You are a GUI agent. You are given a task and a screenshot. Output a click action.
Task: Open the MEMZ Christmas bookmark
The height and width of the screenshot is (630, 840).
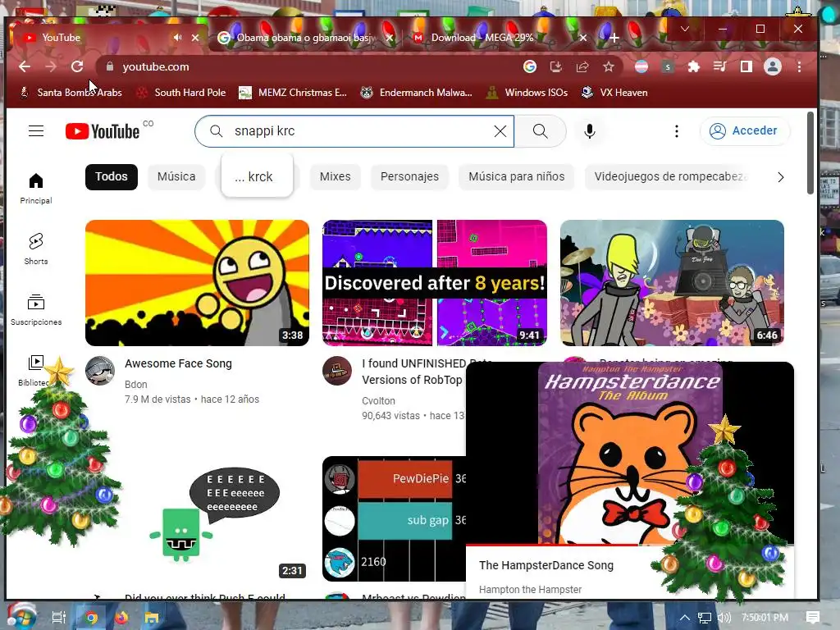pyautogui.click(x=293, y=93)
